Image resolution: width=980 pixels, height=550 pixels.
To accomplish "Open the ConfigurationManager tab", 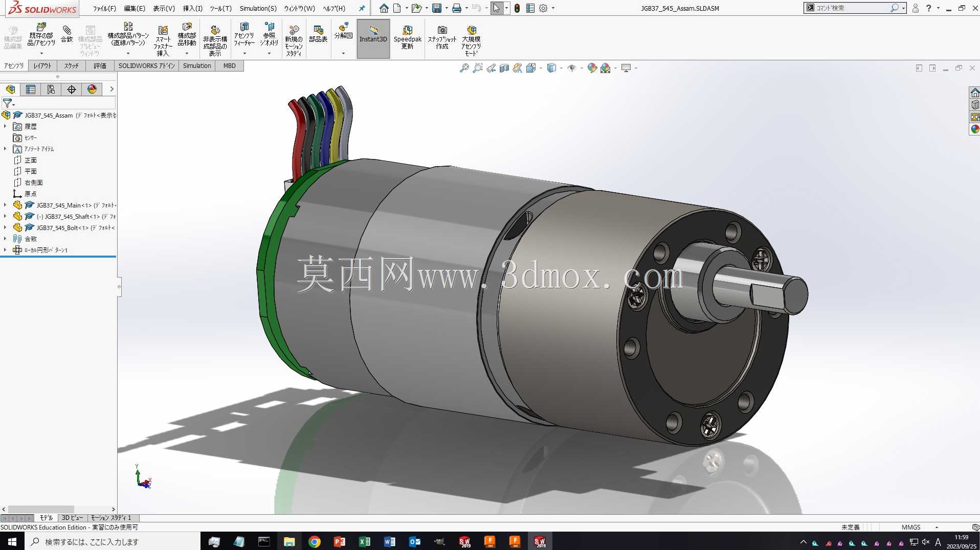I will [51, 89].
